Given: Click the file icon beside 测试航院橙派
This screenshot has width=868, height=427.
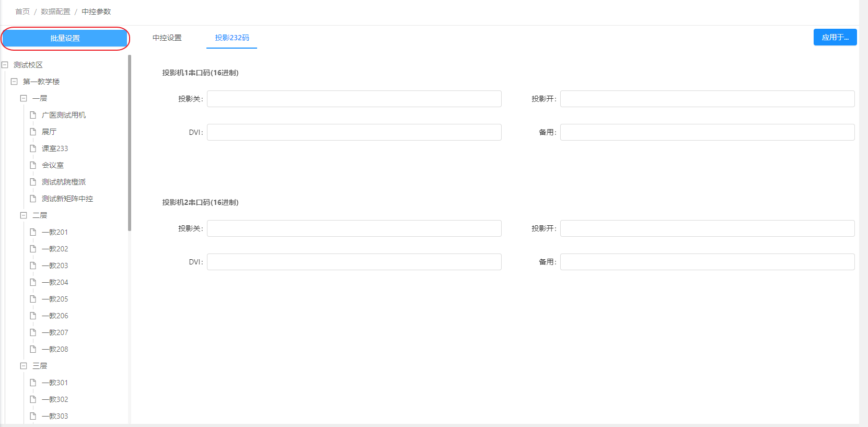Looking at the screenshot, I should [x=33, y=182].
